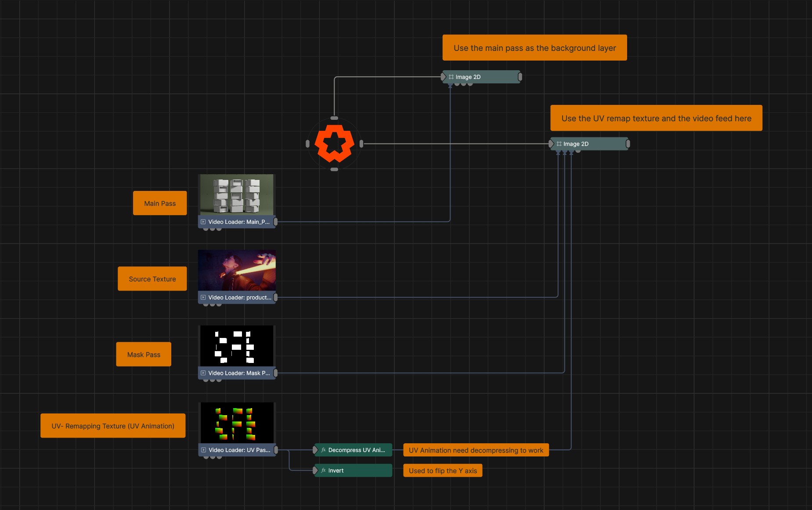Click the output port of Main Pass video loader
Screen dimensions: 812x510
276,222
